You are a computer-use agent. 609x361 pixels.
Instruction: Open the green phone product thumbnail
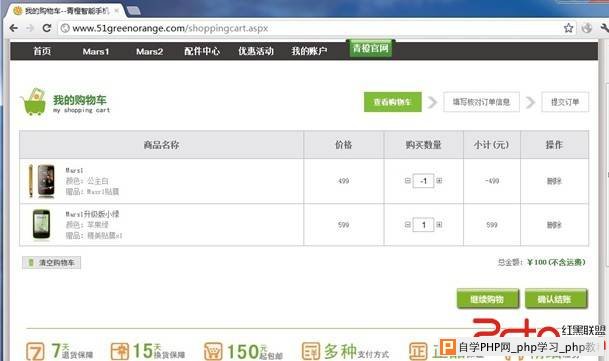(41, 224)
